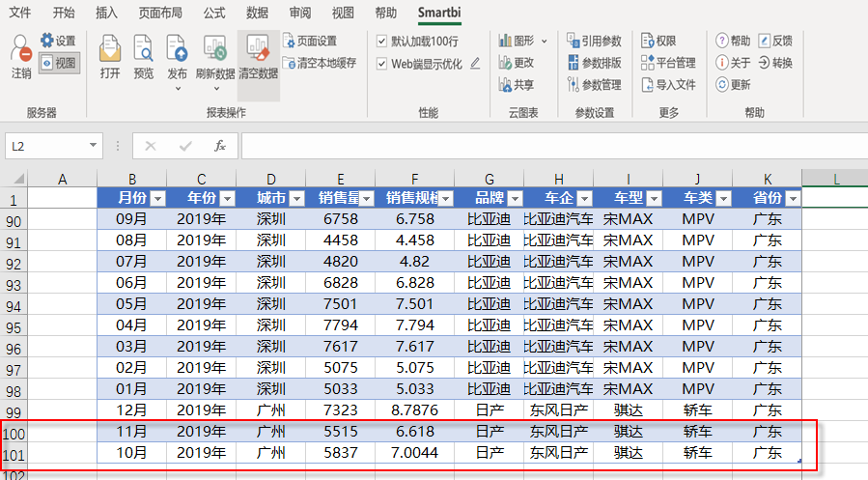Open the 车类 column filter dropdown
Screen dimensions: 868x480
[x=723, y=198]
